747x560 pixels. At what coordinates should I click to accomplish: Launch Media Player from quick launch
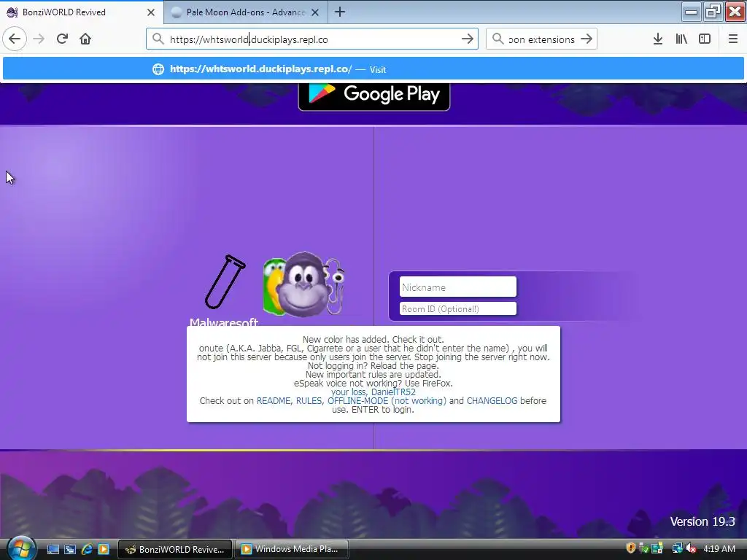[x=104, y=549]
